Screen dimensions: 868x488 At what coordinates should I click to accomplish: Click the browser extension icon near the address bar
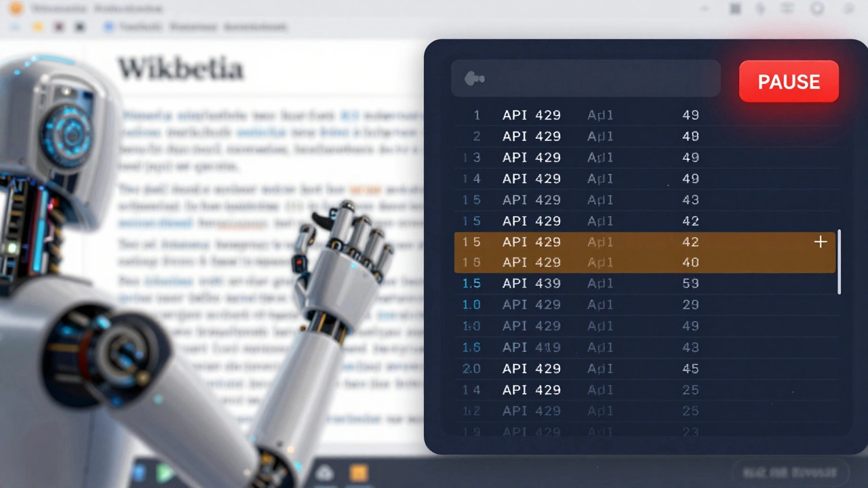(761, 9)
